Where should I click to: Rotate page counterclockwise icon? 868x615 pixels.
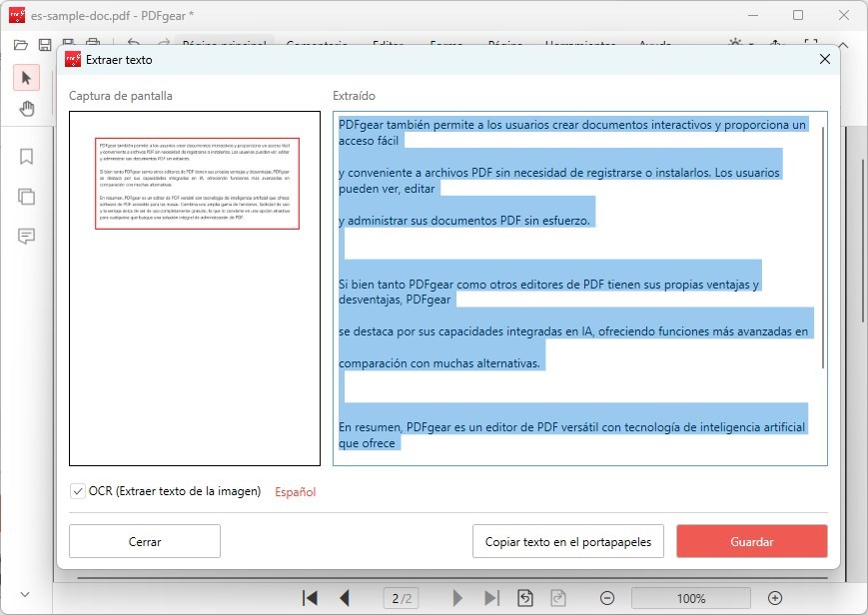click(525, 598)
